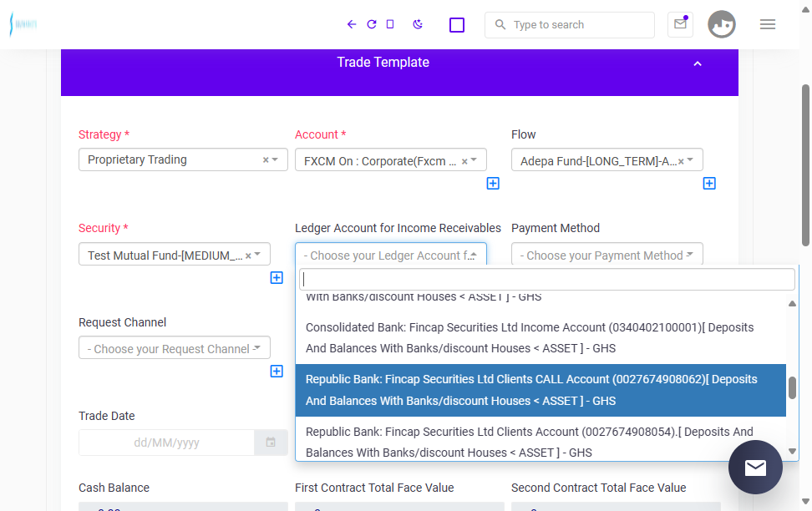
Task: Open the Request Channel dropdown
Action: [x=175, y=348]
